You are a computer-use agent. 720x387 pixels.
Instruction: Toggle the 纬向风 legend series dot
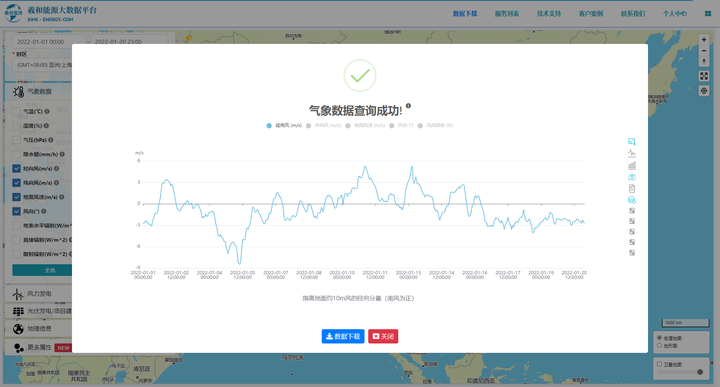pyautogui.click(x=309, y=125)
